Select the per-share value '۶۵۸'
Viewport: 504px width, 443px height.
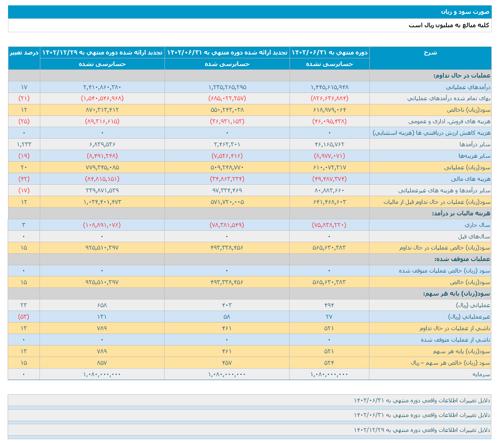(x=102, y=305)
